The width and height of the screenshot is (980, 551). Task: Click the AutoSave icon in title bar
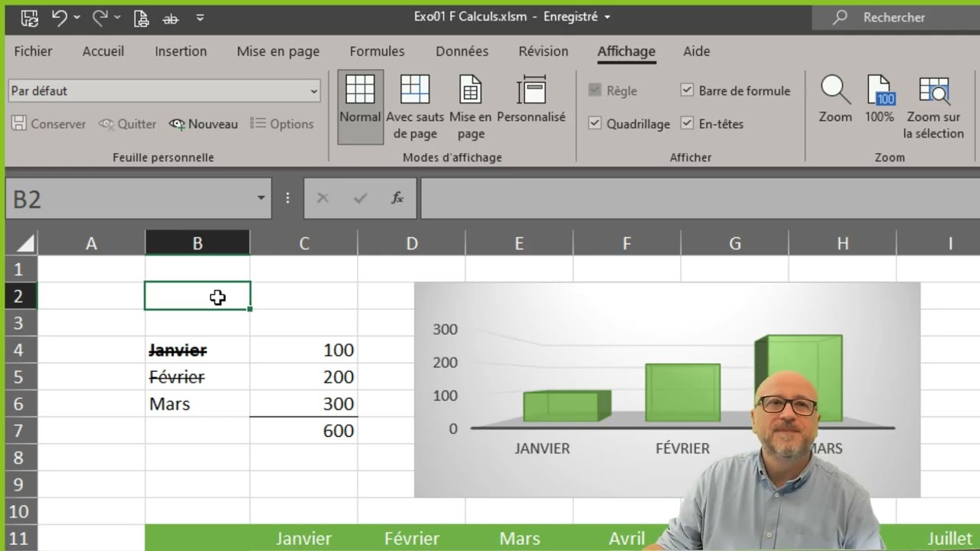click(29, 18)
